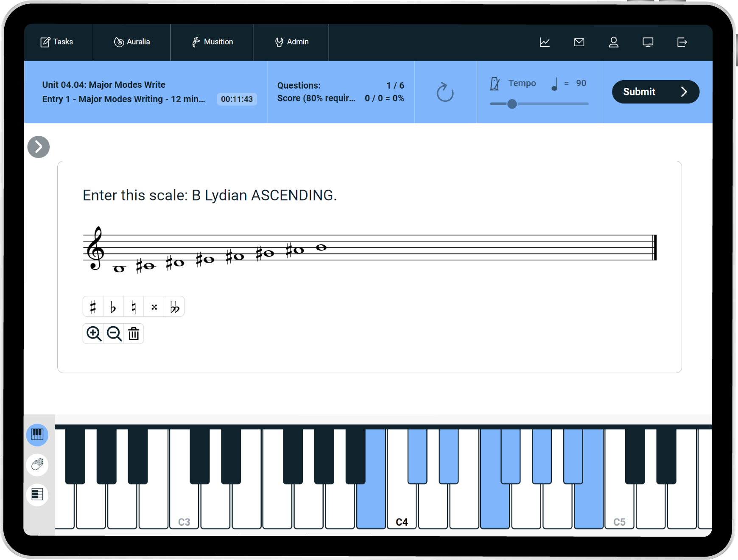Replay the question with circular arrow
Viewport: 738px width, 560px height.
(x=445, y=92)
